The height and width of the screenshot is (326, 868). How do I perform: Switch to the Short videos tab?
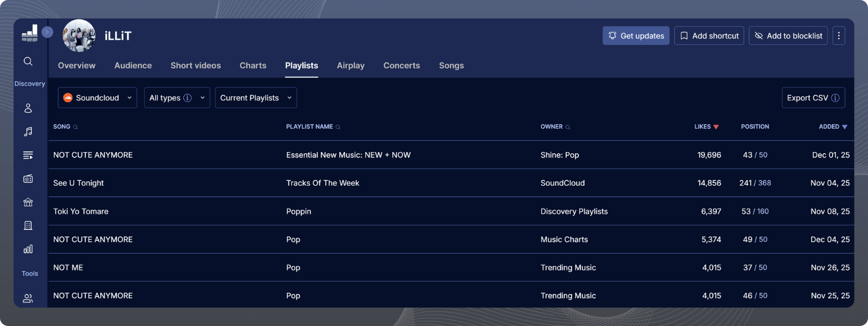coord(195,66)
